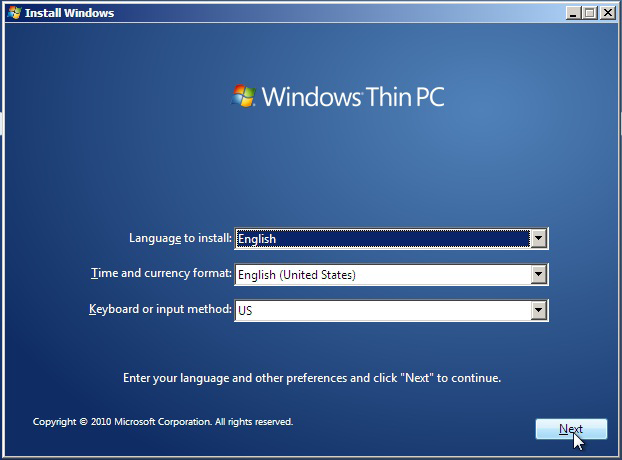Click the 'Install Windows' title text

pos(69,13)
